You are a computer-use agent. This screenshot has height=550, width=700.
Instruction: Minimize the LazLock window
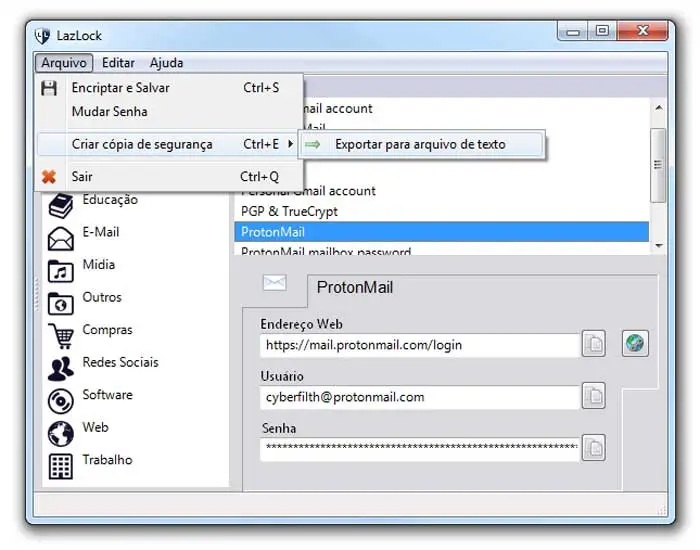(573, 32)
